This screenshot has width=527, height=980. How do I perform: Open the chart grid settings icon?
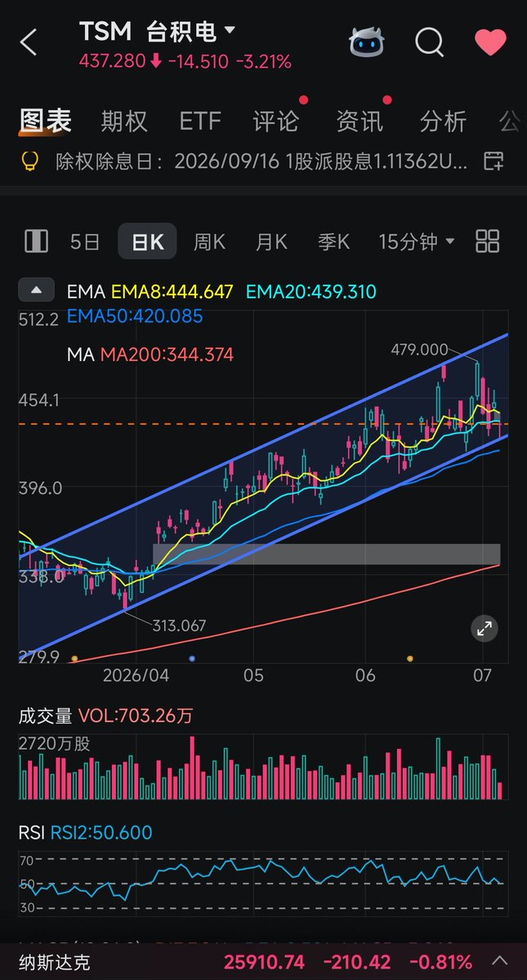coord(488,241)
